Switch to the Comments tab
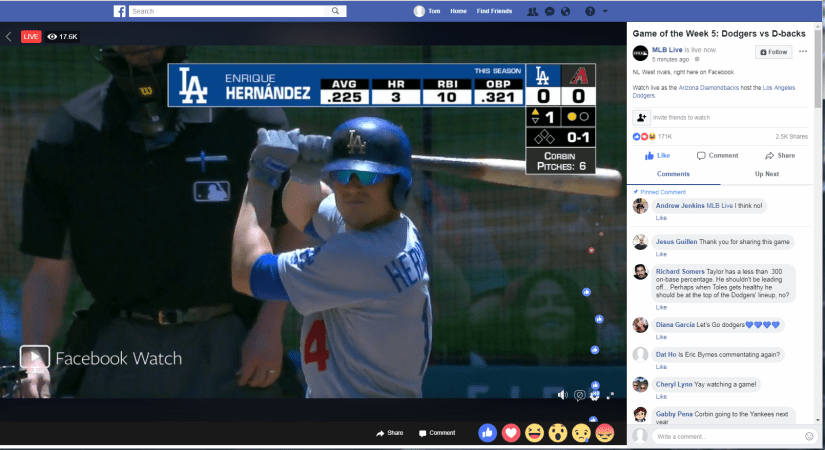 pyautogui.click(x=673, y=174)
